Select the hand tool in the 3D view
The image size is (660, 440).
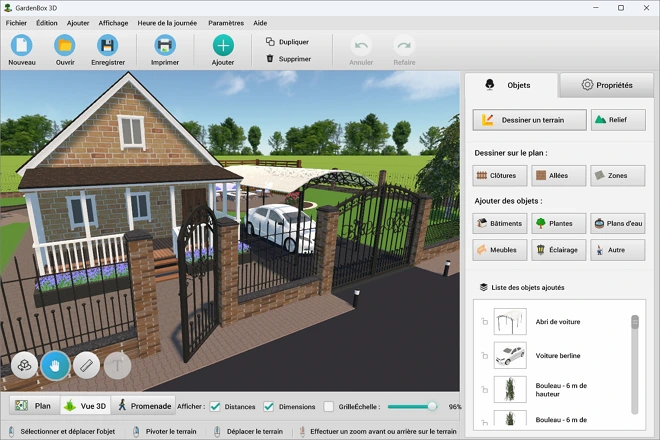(x=55, y=366)
